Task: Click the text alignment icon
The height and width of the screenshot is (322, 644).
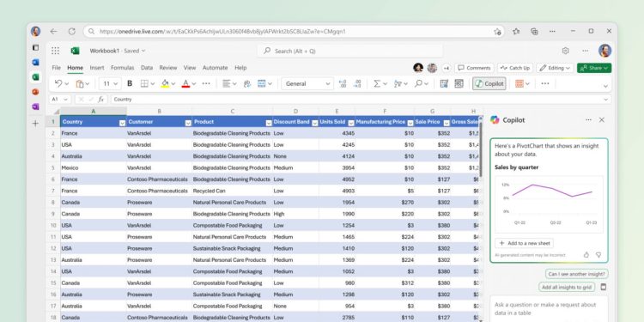Action: (x=227, y=84)
